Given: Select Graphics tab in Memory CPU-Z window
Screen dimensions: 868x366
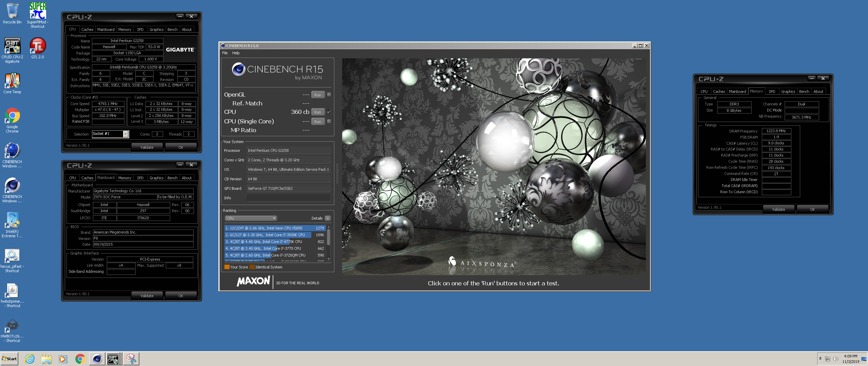Looking at the screenshot, I should pos(788,91).
